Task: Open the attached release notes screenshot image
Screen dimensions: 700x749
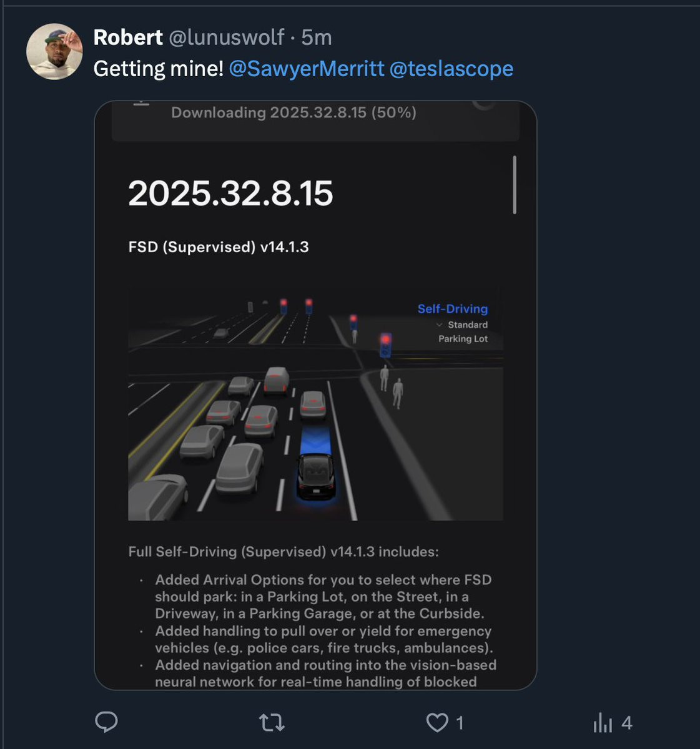Action: pos(315,395)
